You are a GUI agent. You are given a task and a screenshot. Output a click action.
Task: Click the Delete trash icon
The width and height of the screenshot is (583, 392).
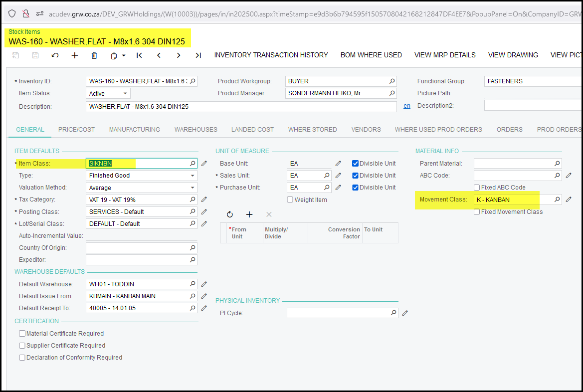click(94, 55)
